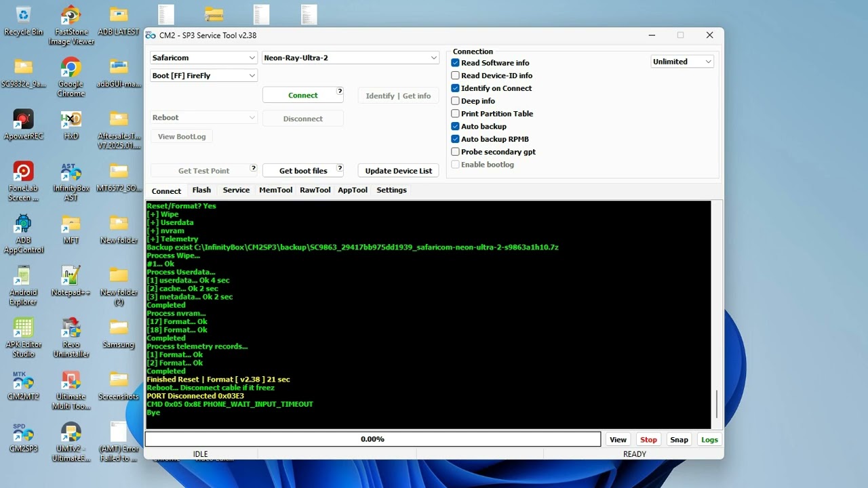
Task: Enable the Deep info checkbox
Action: pyautogui.click(x=455, y=101)
